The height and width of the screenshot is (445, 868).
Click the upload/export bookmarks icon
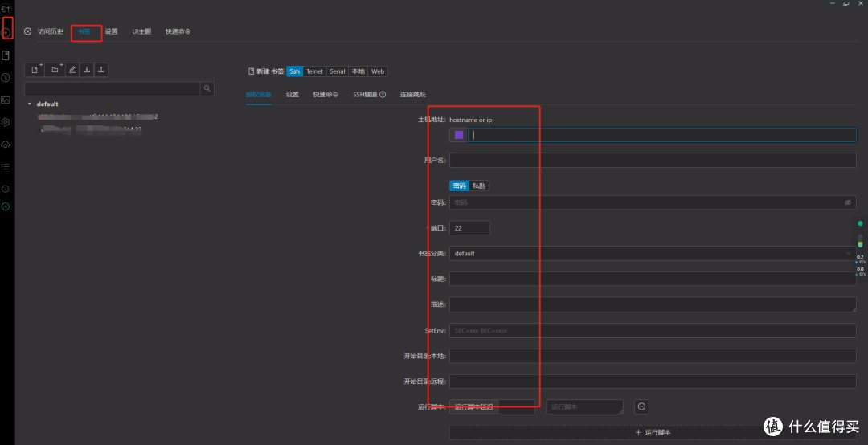(x=100, y=70)
